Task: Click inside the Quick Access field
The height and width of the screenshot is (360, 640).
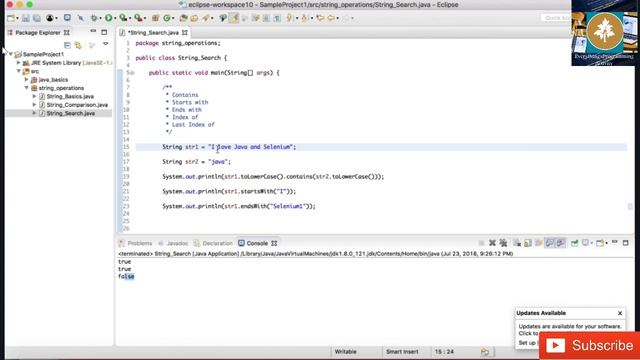Action: [x=556, y=18]
